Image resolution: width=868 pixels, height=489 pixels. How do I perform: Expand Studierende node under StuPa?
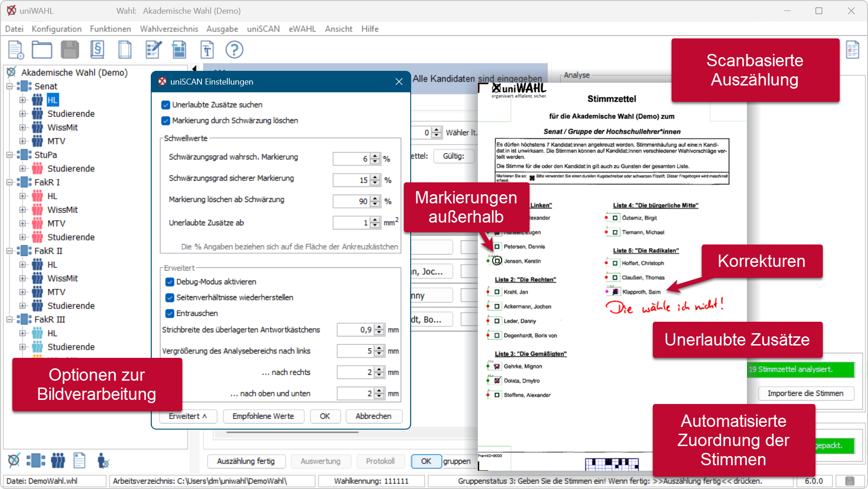coord(22,168)
